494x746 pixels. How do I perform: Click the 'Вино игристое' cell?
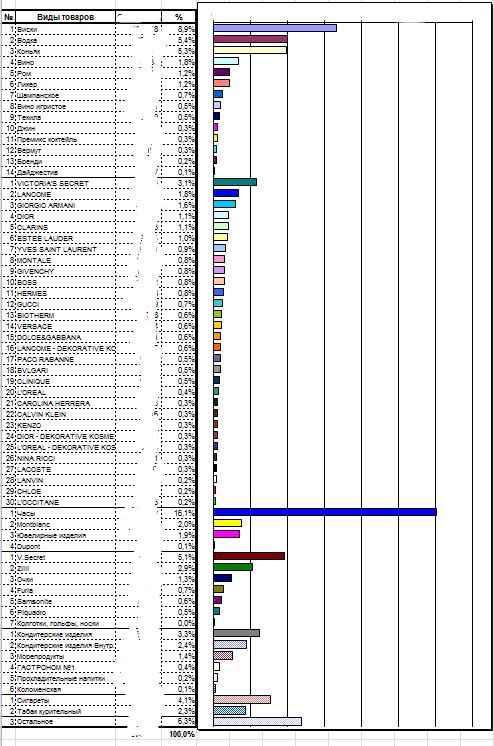click(x=66, y=107)
